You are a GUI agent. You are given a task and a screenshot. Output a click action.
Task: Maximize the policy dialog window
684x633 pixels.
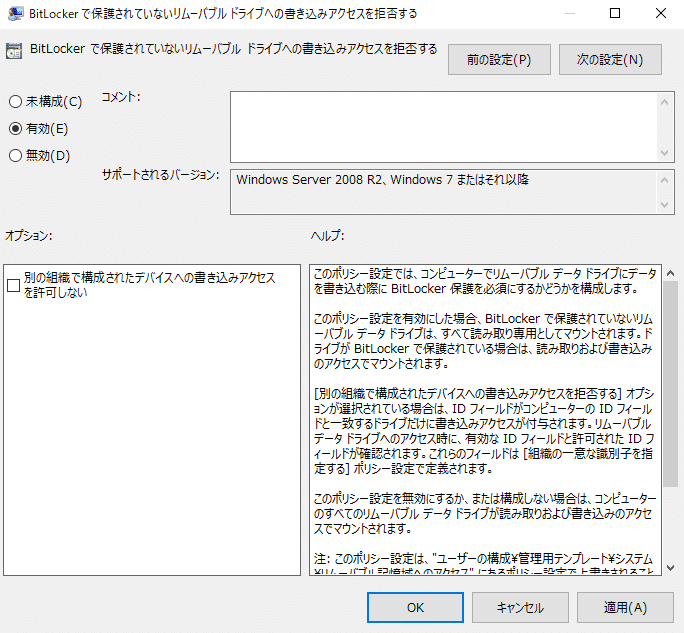pos(615,14)
